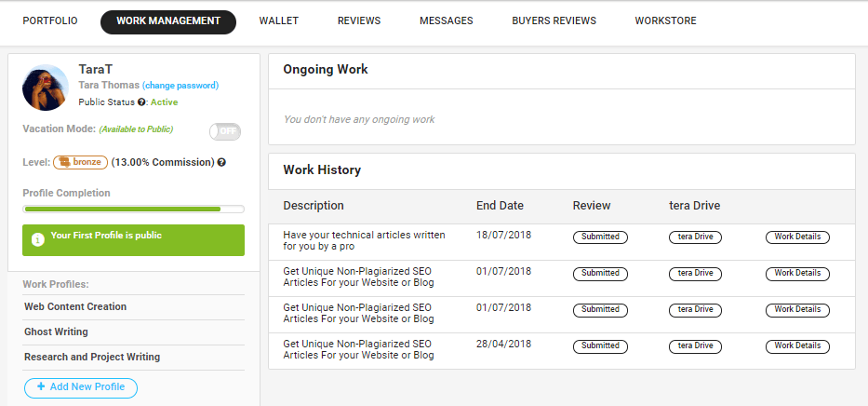Screen dimensions: 868x406
Task: Toggle the Vacation Mode switch
Action: click(225, 131)
